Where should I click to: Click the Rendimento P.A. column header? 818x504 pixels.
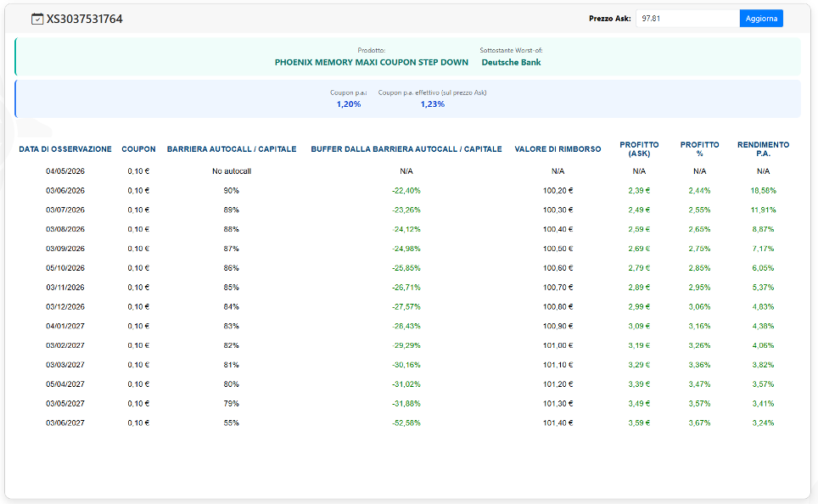coord(763,149)
